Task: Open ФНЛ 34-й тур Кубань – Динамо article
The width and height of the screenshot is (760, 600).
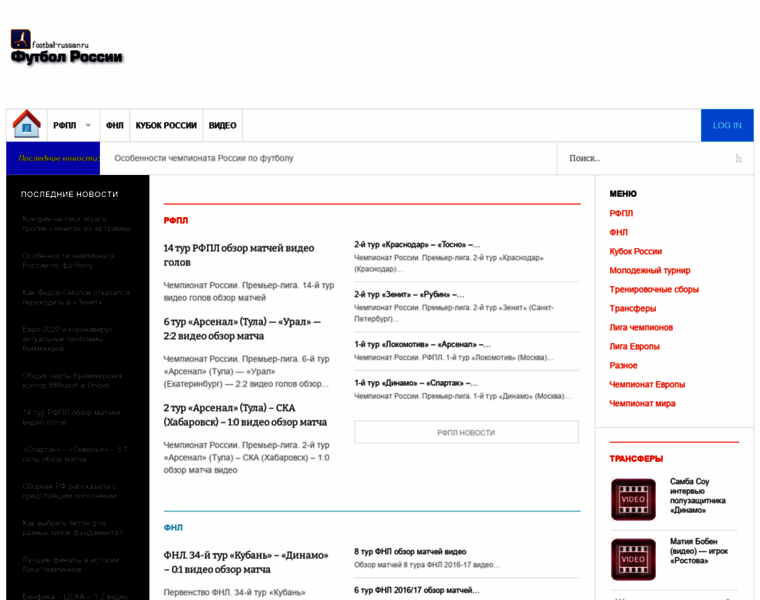Action: (x=246, y=562)
